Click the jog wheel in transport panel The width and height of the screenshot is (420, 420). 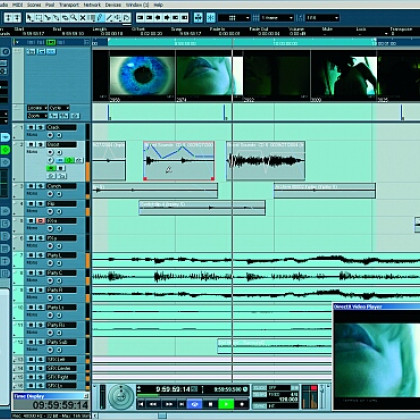pyautogui.click(x=121, y=398)
